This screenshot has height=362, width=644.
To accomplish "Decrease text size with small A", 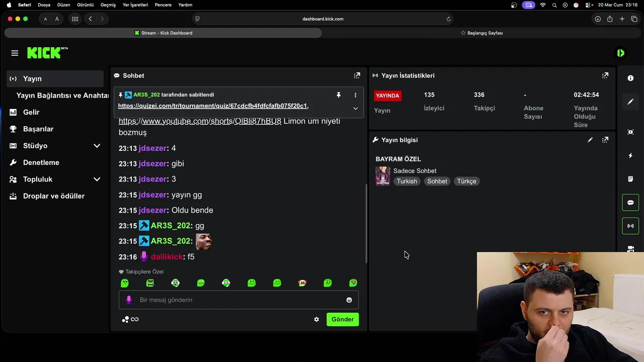I will (45, 19).
